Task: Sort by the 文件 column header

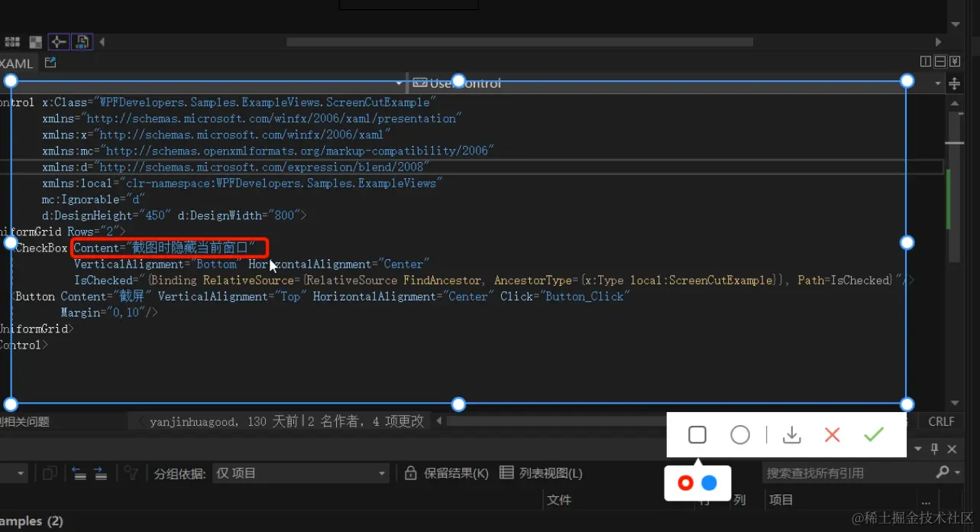Action: 559,500
